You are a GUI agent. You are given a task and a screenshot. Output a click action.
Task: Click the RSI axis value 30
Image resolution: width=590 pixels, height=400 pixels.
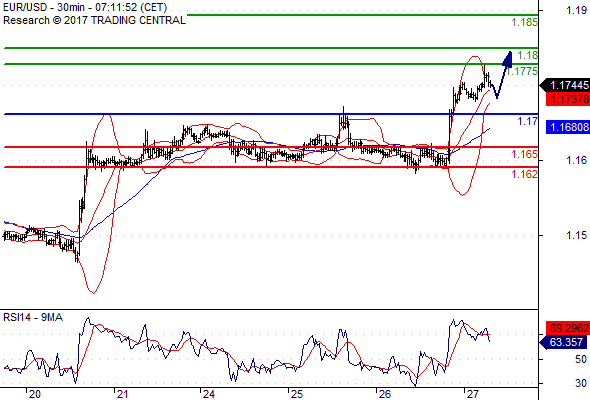pos(581,383)
